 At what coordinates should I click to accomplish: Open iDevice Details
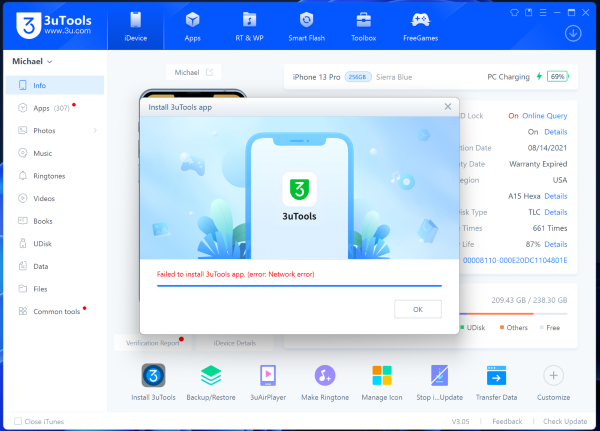[235, 343]
